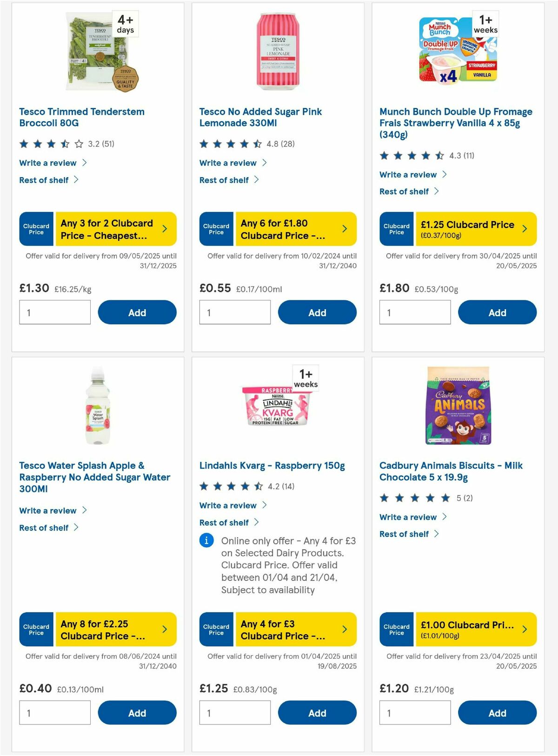The width and height of the screenshot is (558, 756).
Task: Expand the Any 4 for £3 Kvarg offer
Action: pyautogui.click(x=345, y=630)
